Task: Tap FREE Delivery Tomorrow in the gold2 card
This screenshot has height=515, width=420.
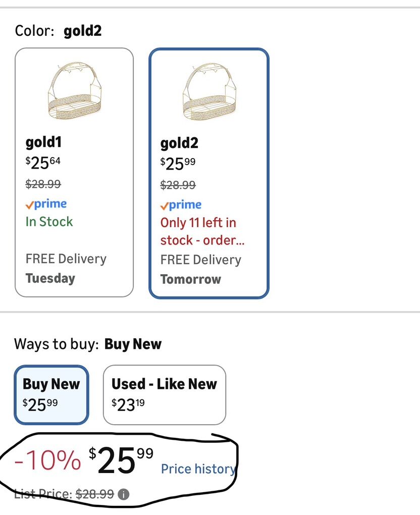Action: (200, 269)
